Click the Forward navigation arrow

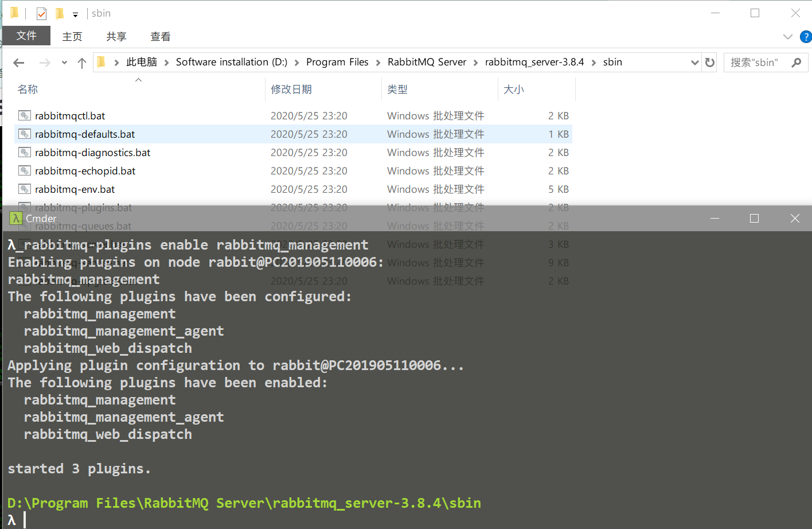pyautogui.click(x=45, y=63)
